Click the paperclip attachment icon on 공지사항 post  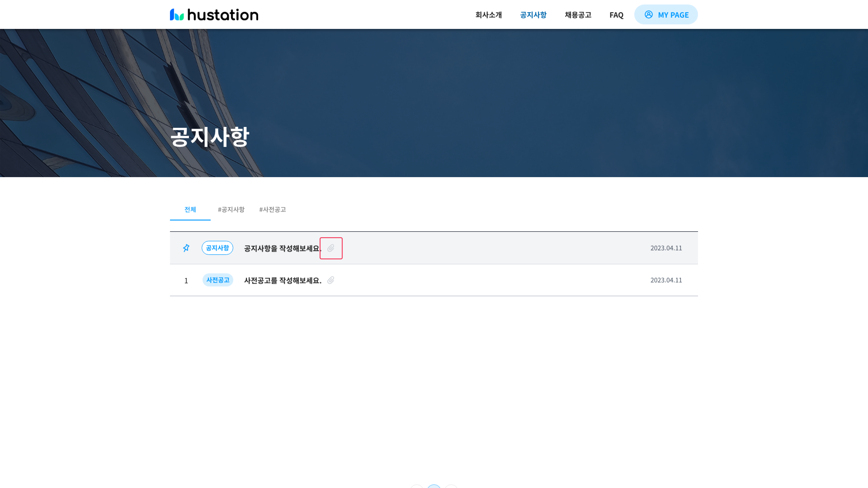click(x=330, y=248)
